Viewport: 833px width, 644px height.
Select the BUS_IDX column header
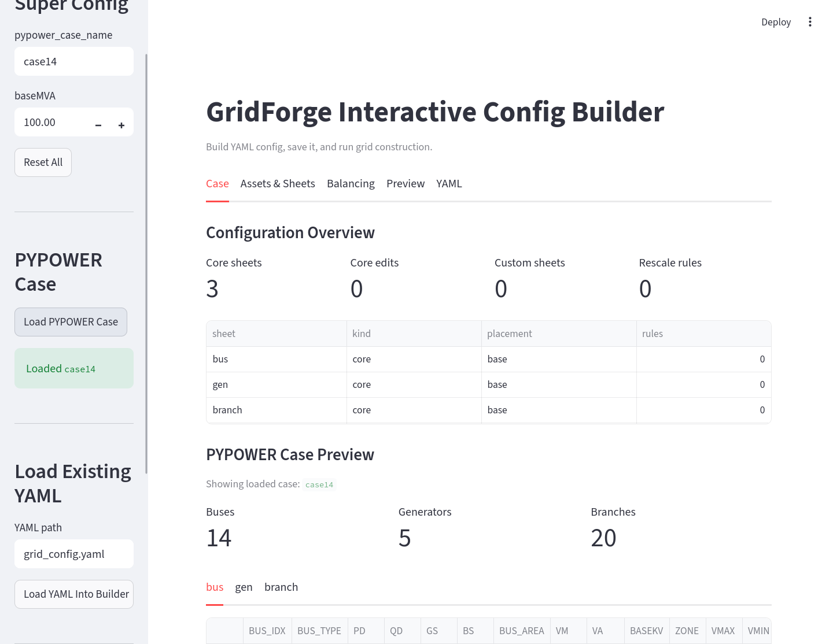click(267, 631)
